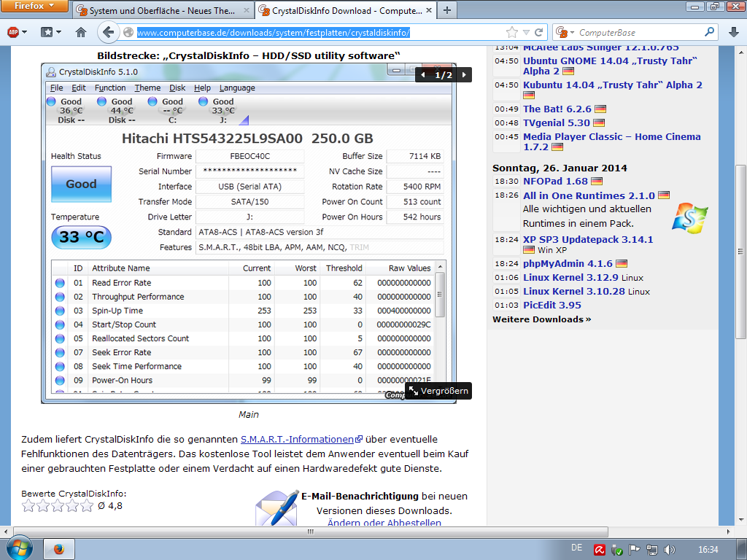Click the German flag next to NFOPad 1.68
This screenshot has width=747, height=560.
click(597, 182)
